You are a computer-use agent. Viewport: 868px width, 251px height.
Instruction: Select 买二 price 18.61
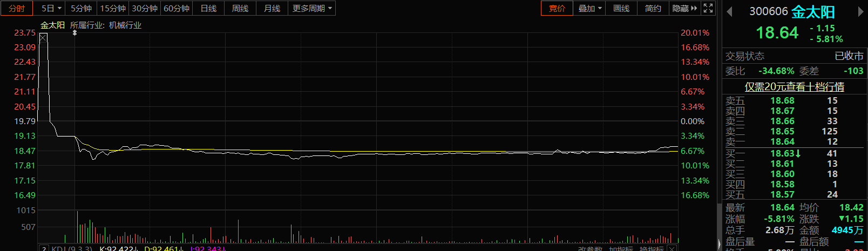click(x=782, y=164)
